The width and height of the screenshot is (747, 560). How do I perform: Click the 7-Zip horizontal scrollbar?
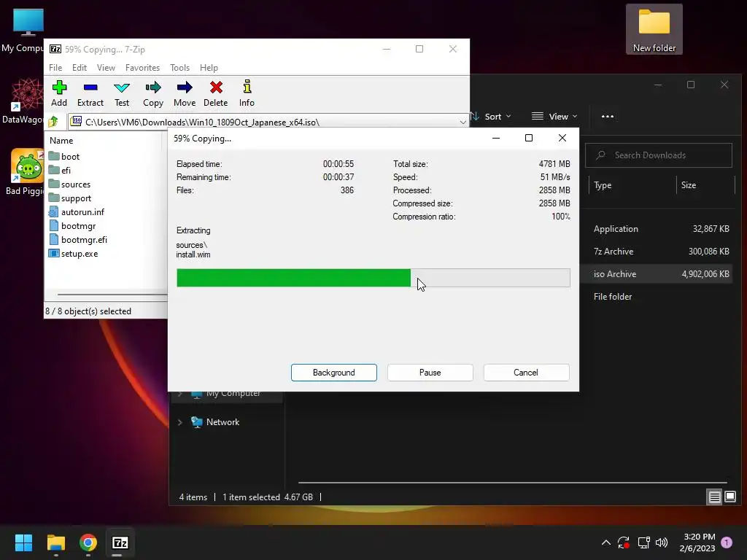[112, 295]
